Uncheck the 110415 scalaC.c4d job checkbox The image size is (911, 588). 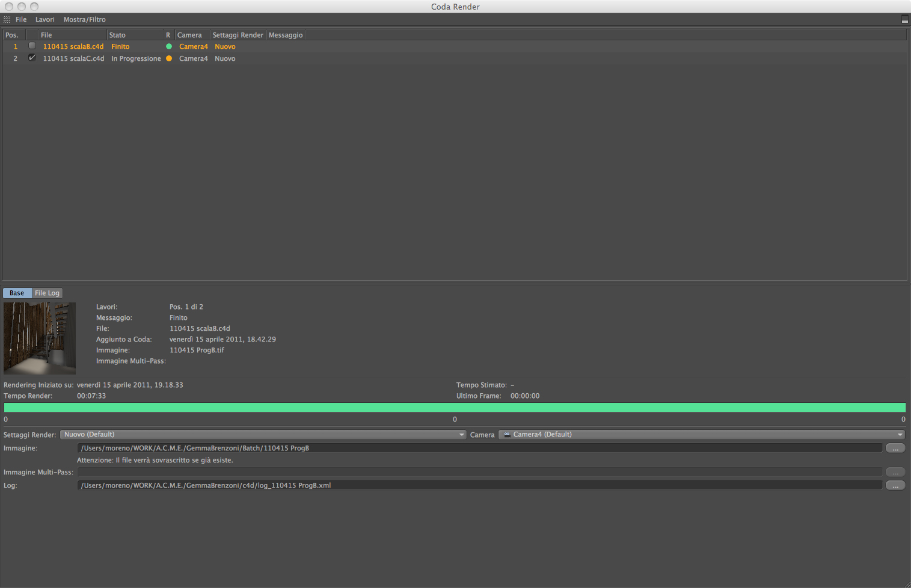coord(32,58)
